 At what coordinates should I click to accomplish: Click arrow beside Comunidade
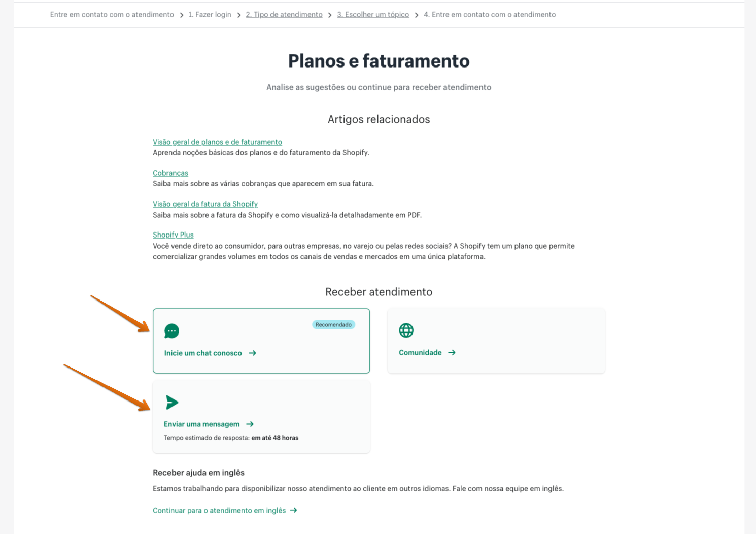click(x=452, y=353)
